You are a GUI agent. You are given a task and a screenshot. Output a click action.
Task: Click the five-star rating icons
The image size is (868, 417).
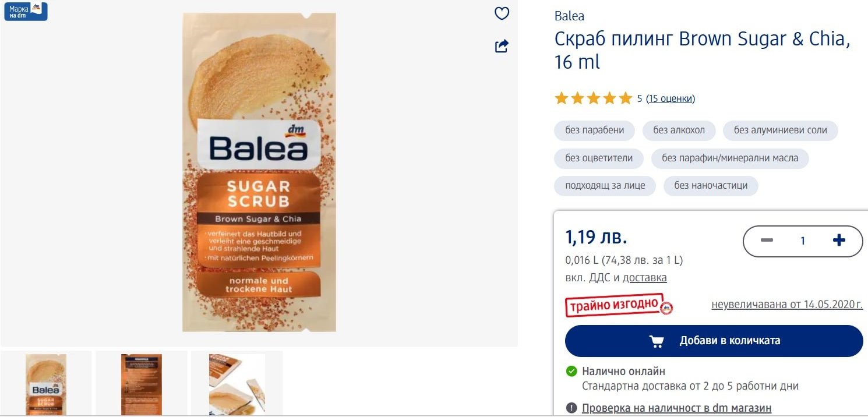593,98
